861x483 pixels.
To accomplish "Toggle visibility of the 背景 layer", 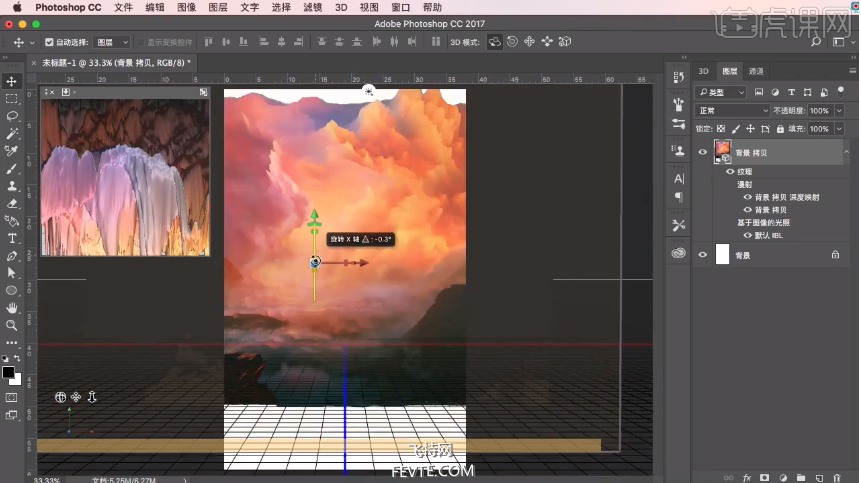I will point(702,255).
